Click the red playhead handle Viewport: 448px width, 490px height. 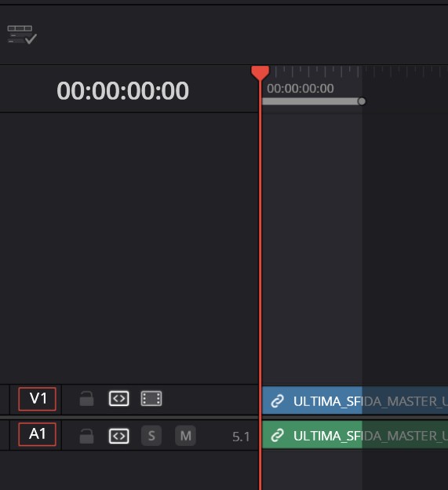pyautogui.click(x=260, y=72)
